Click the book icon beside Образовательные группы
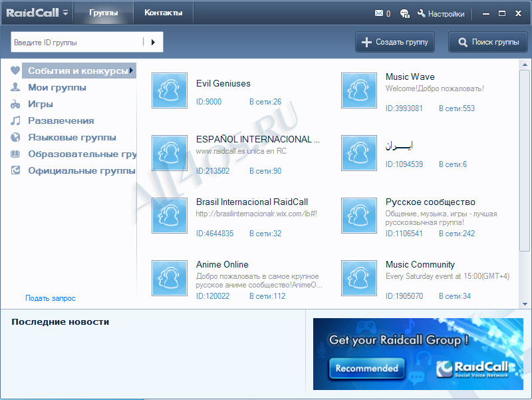 coord(15,154)
